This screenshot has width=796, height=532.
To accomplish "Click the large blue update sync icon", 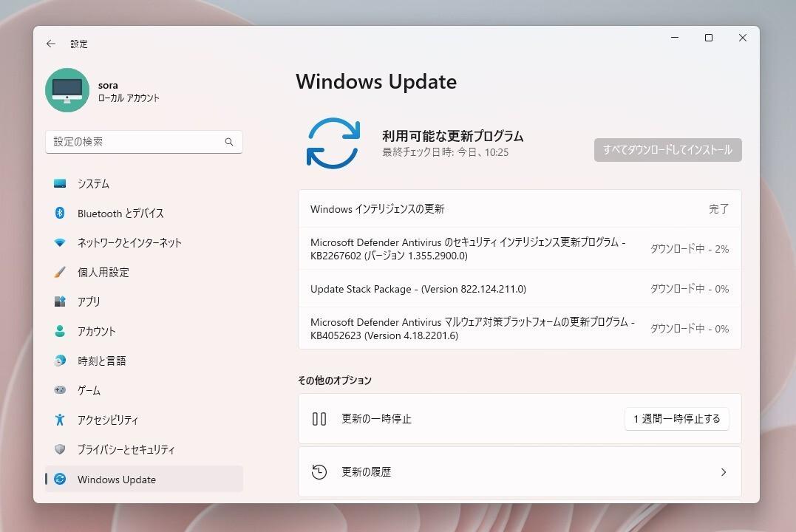I will point(333,143).
